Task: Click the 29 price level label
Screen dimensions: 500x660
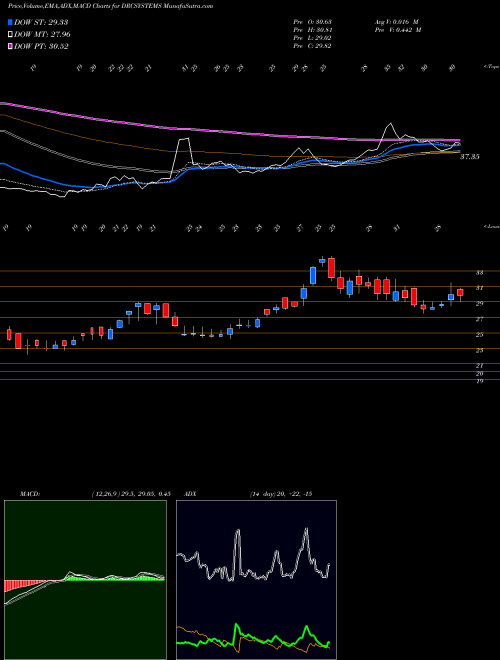Action: [479, 304]
